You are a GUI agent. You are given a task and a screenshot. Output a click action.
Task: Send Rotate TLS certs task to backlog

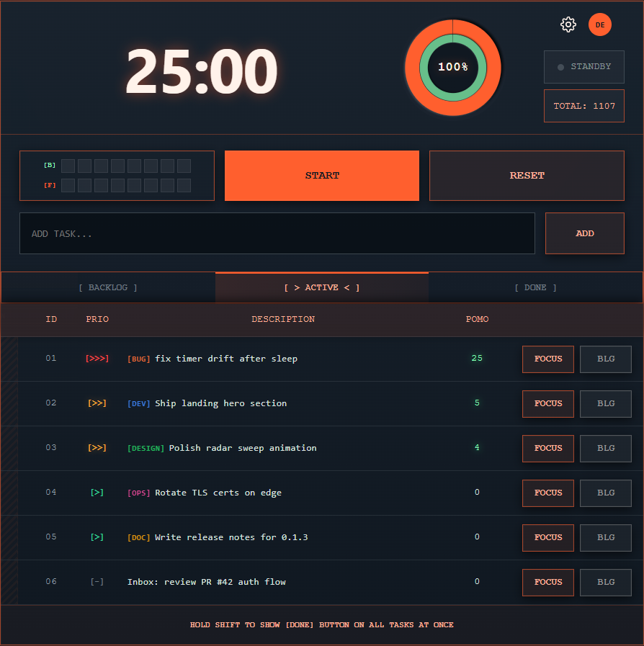pos(606,493)
